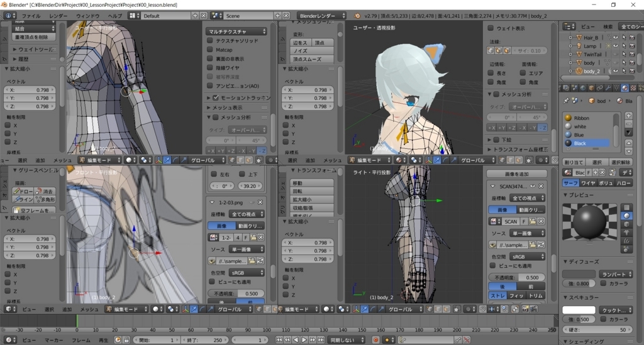
Task: Select the Grease Pencil ドロー draw tool
Action: [23, 191]
